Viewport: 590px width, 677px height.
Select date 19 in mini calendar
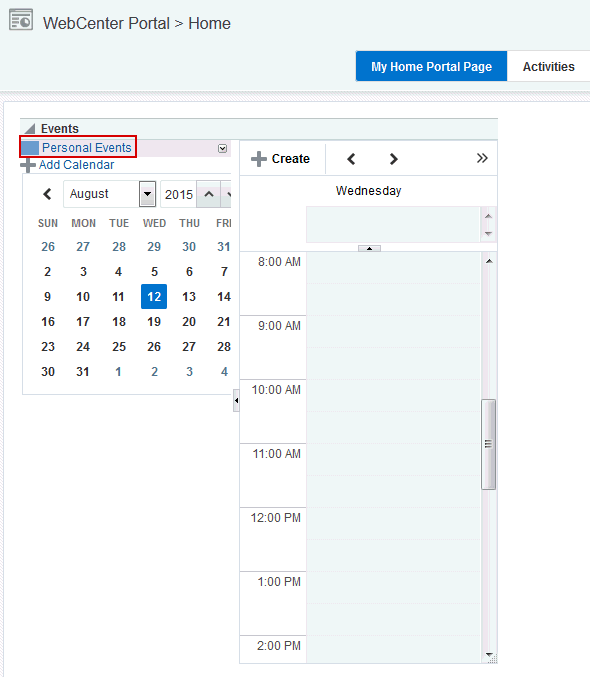point(154,322)
